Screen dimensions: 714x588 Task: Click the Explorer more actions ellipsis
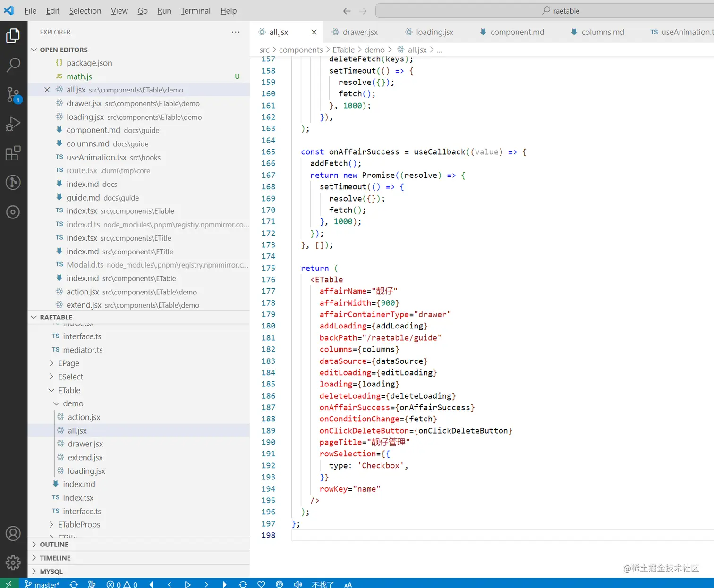(236, 32)
